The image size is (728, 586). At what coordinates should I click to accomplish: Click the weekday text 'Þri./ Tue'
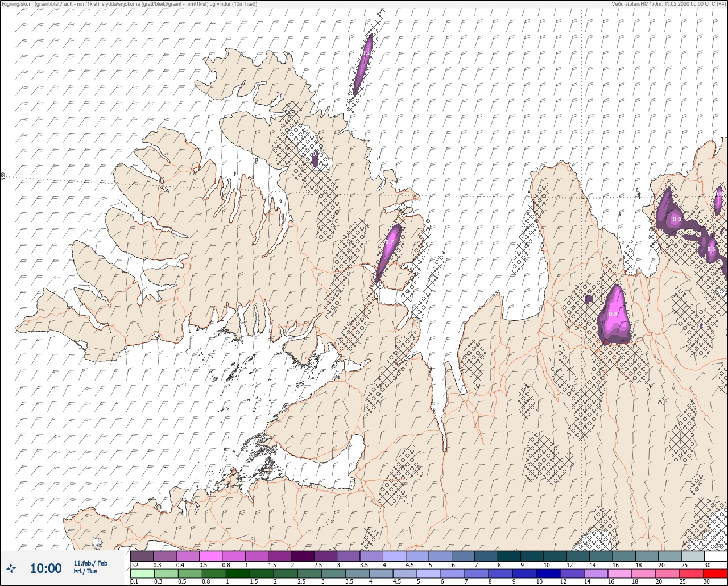click(x=85, y=571)
